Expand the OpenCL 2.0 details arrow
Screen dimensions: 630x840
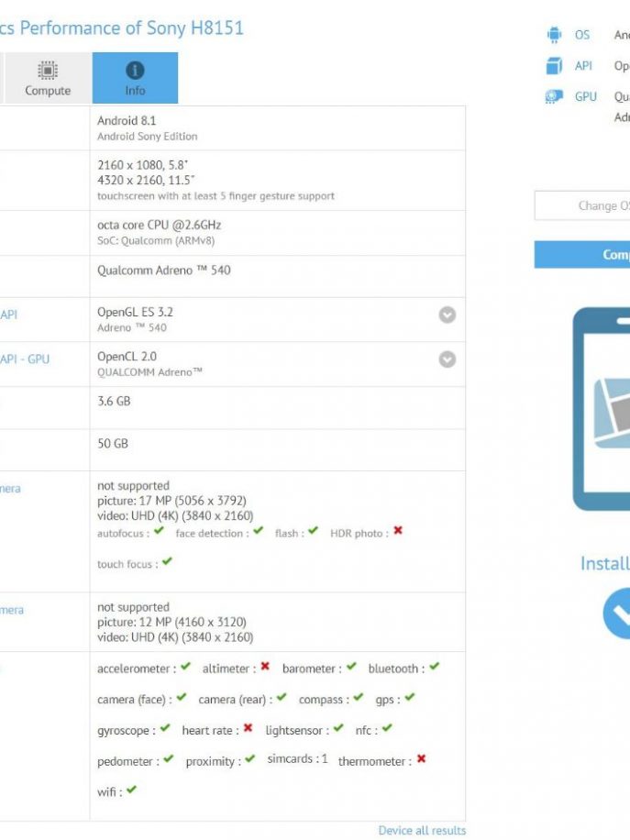(447, 359)
